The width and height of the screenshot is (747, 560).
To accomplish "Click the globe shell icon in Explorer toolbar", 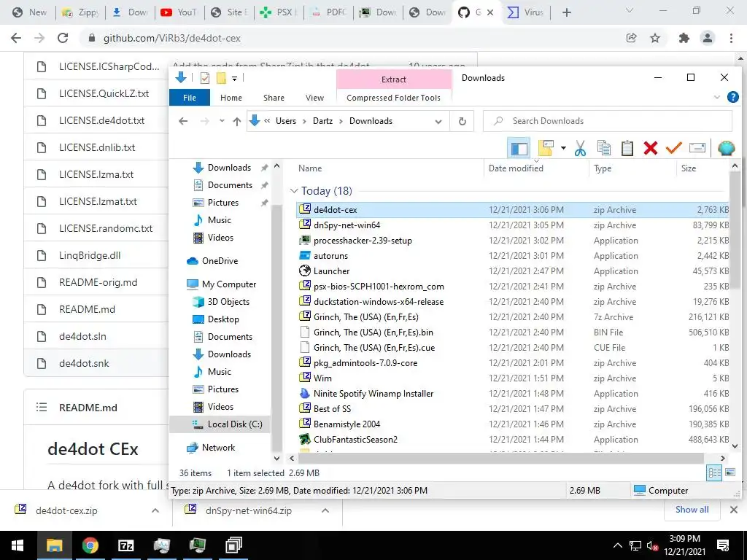I will [x=726, y=148].
